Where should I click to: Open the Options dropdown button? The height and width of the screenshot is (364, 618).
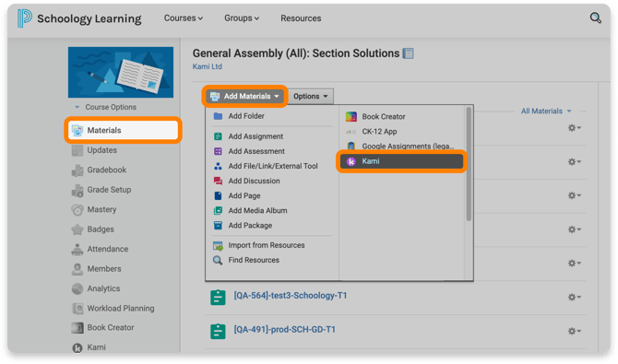[311, 96]
